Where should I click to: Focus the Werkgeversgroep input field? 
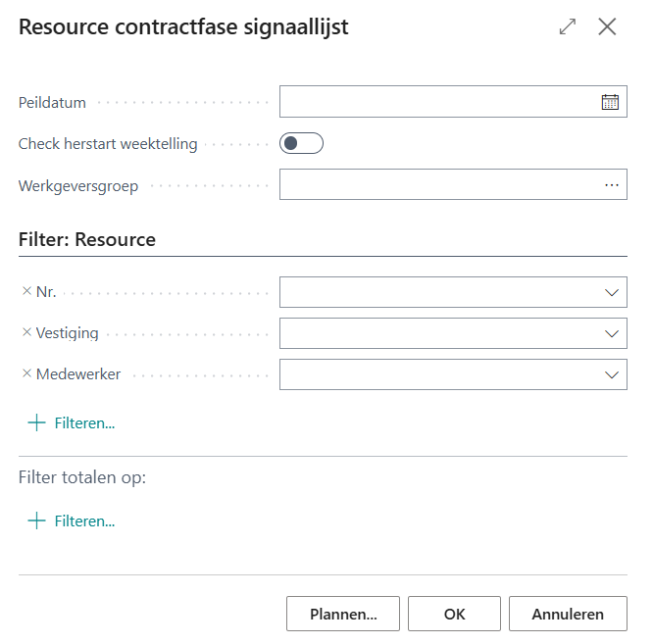[438, 184]
